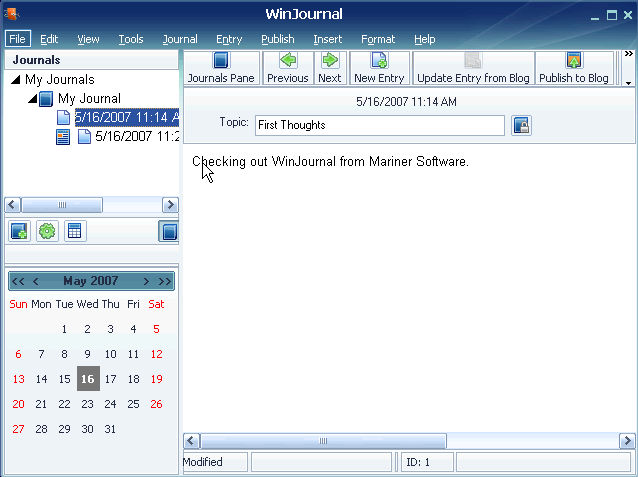This screenshot has height=477, width=638.
Task: Open the Journal menu
Action: tap(180, 39)
